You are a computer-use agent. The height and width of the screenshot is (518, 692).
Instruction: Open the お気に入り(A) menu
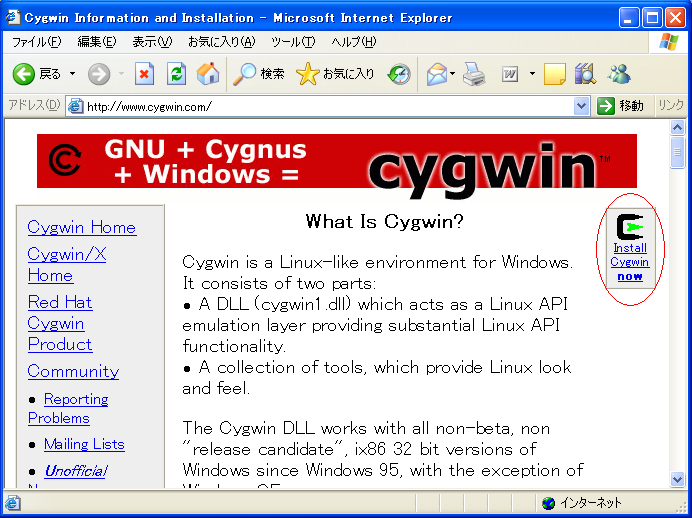222,42
